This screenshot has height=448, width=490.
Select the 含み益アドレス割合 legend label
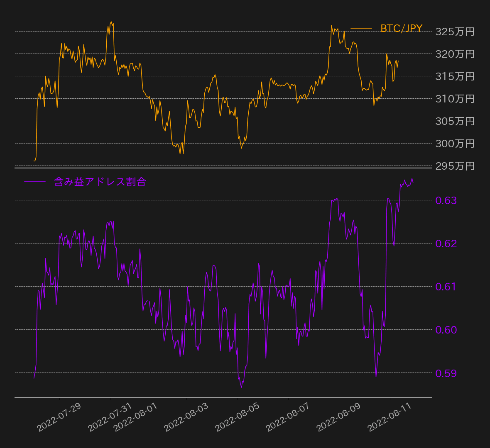[100, 182]
